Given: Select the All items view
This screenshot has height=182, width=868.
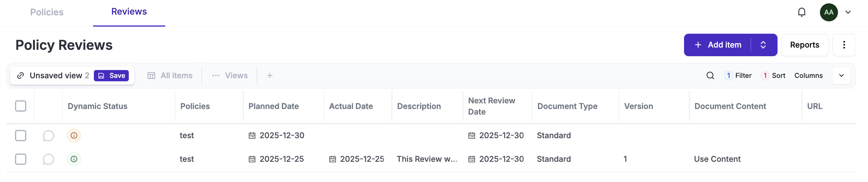Looking at the screenshot, I should (170, 76).
